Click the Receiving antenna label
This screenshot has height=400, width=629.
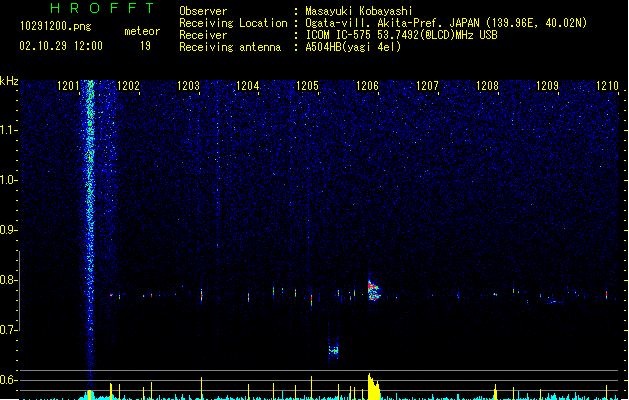(x=230, y=47)
